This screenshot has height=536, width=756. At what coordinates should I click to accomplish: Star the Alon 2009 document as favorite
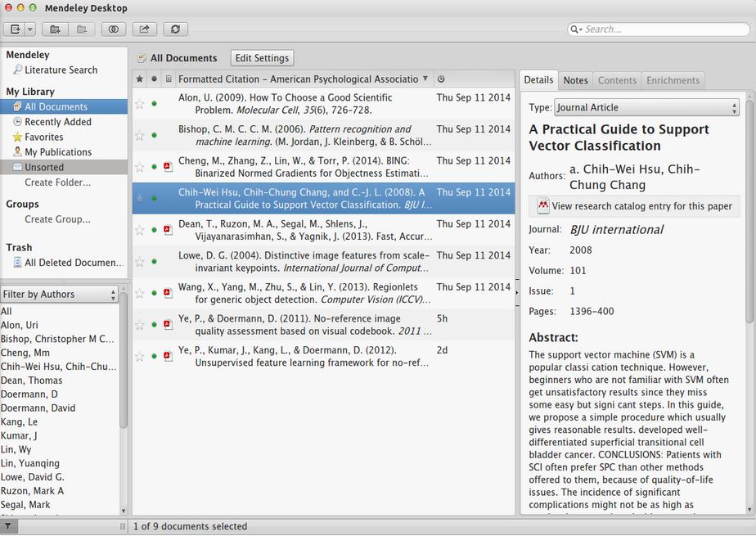coord(140,104)
